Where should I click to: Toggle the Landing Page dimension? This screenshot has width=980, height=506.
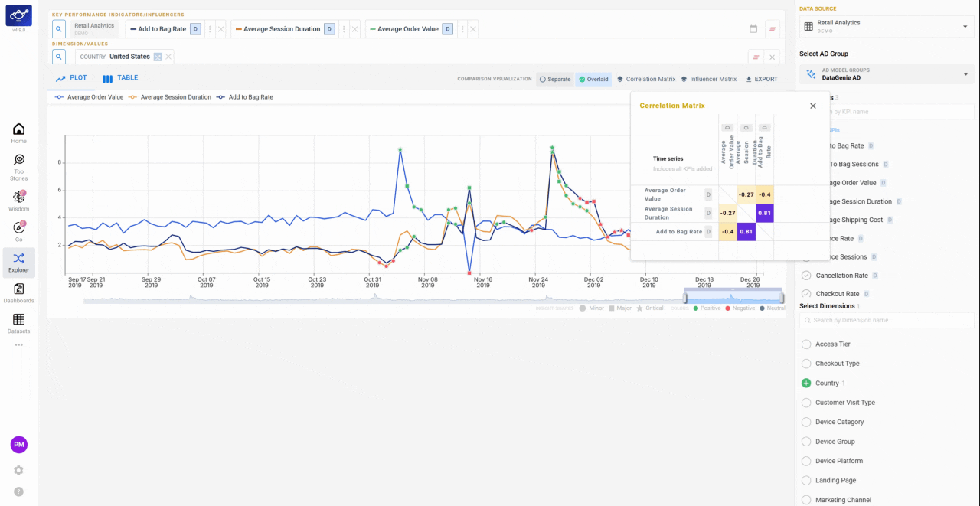tap(806, 481)
